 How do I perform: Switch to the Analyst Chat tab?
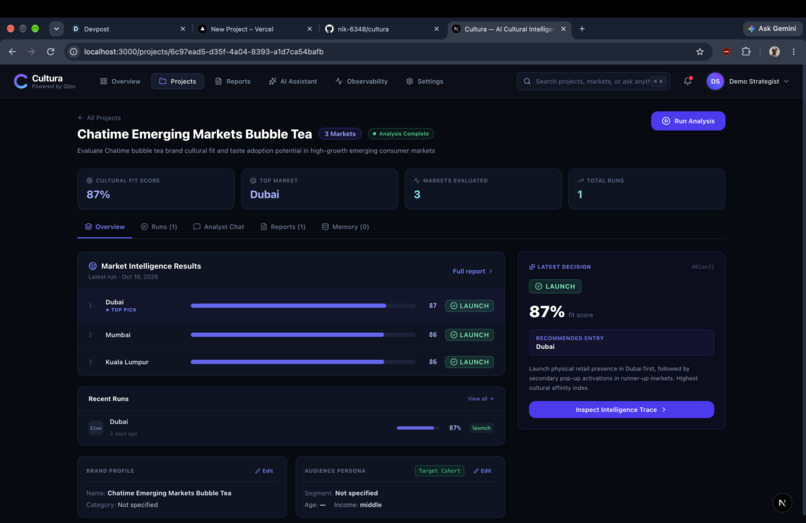tap(218, 227)
